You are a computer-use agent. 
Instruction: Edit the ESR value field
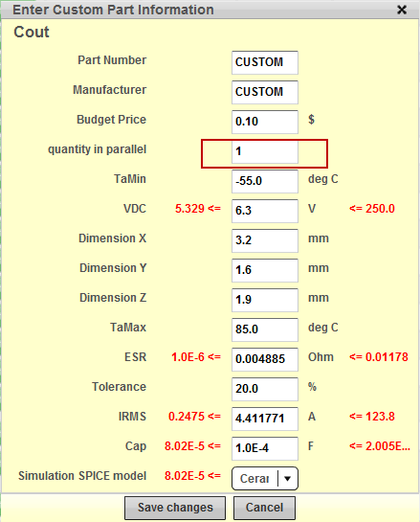[265, 359]
